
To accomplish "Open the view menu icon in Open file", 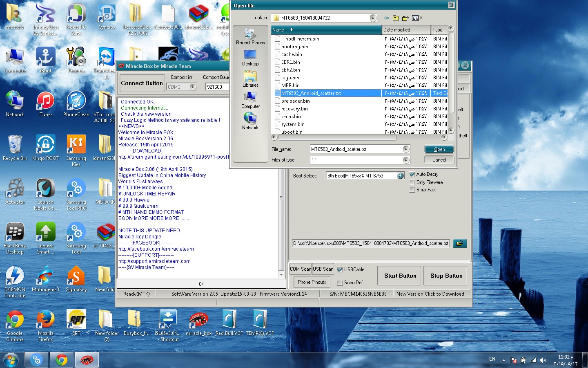I will pos(416,18).
